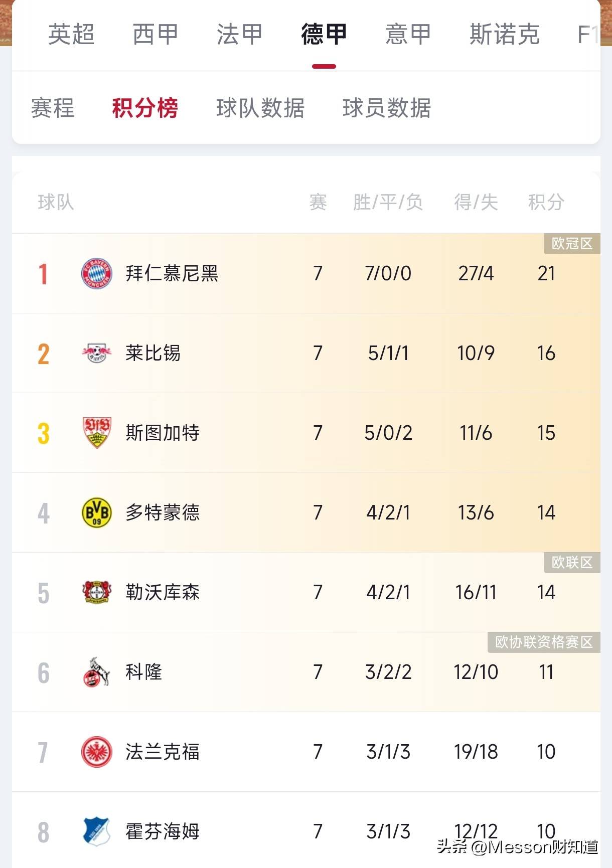This screenshot has width=612, height=868.
Task: Click the Borussia Dortmund BVB logo
Action: tap(96, 512)
